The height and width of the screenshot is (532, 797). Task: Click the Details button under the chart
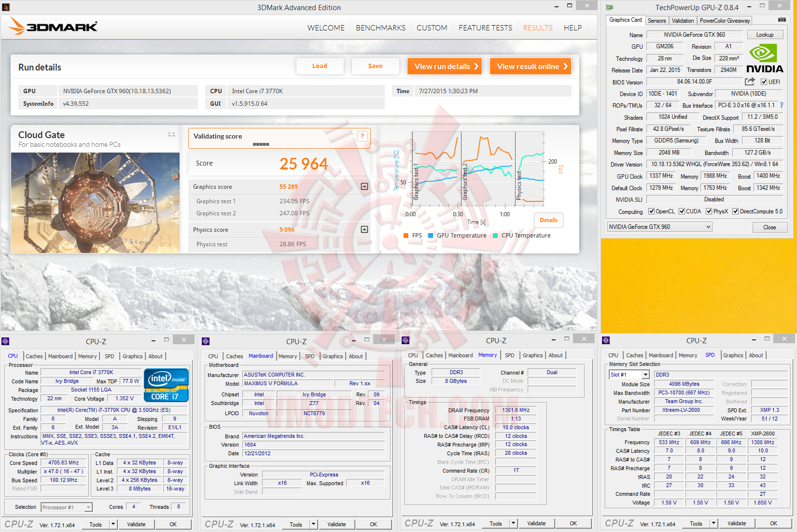click(548, 220)
